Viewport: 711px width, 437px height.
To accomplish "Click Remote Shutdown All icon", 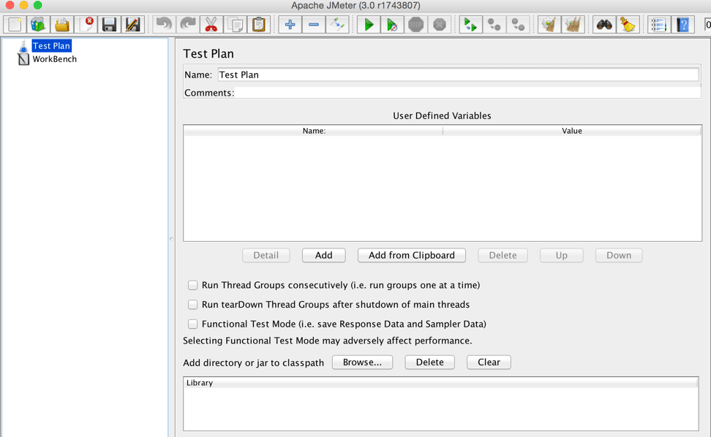I will (x=518, y=24).
